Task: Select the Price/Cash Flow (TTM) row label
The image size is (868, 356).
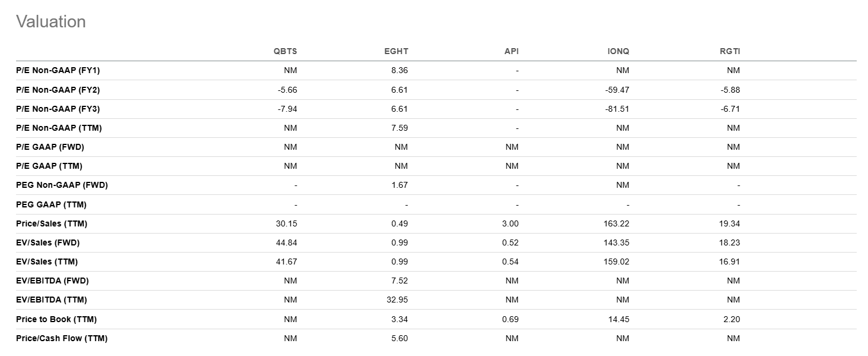Action: pyautogui.click(x=62, y=338)
